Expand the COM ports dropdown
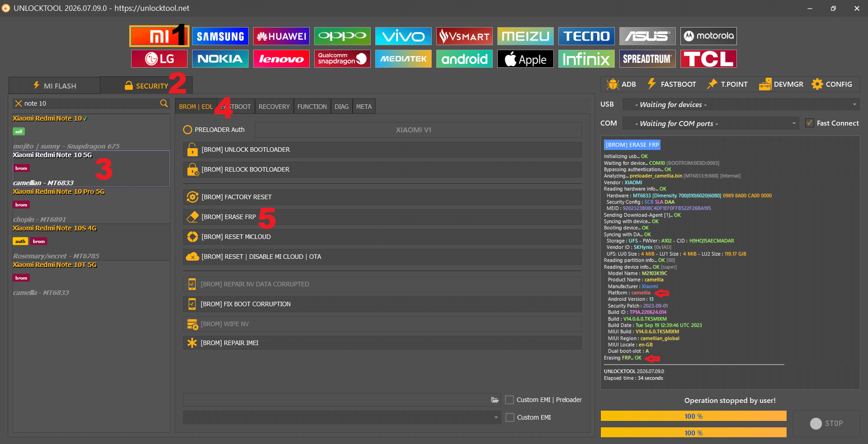 (711, 123)
